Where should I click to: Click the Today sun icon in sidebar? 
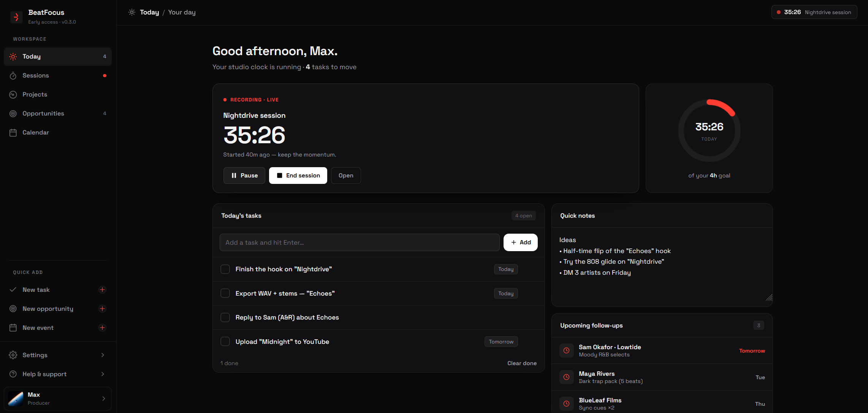(x=13, y=57)
